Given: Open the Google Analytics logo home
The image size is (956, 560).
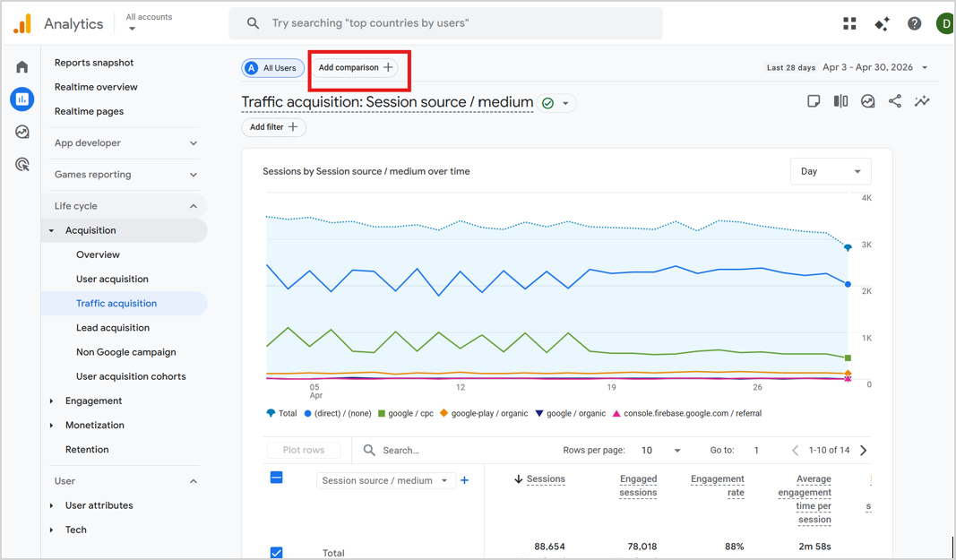Looking at the screenshot, I should pyautogui.click(x=22, y=24).
